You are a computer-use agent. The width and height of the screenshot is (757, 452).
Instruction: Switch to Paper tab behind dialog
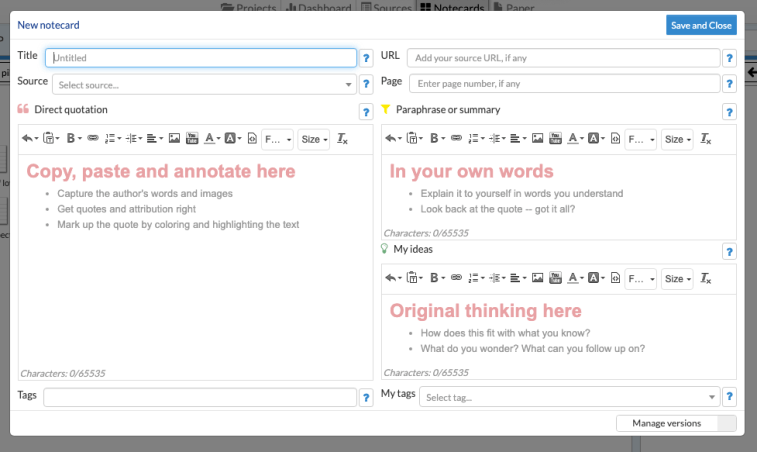tap(513, 8)
